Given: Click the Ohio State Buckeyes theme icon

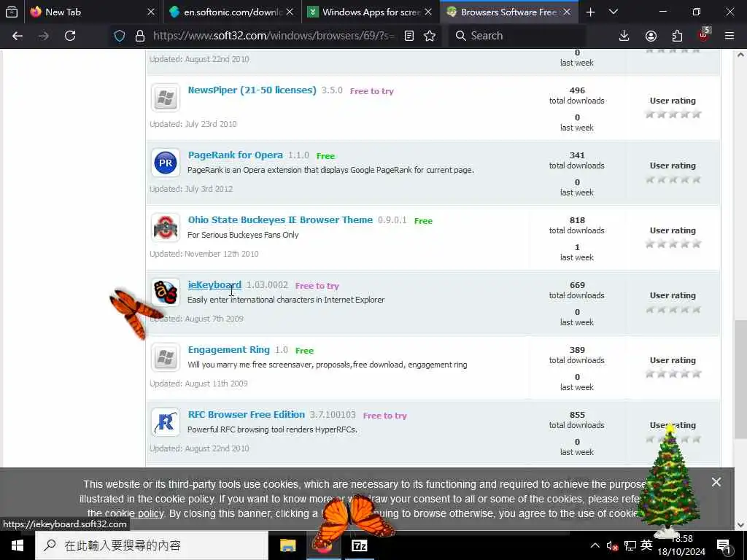Looking at the screenshot, I should (166, 227).
